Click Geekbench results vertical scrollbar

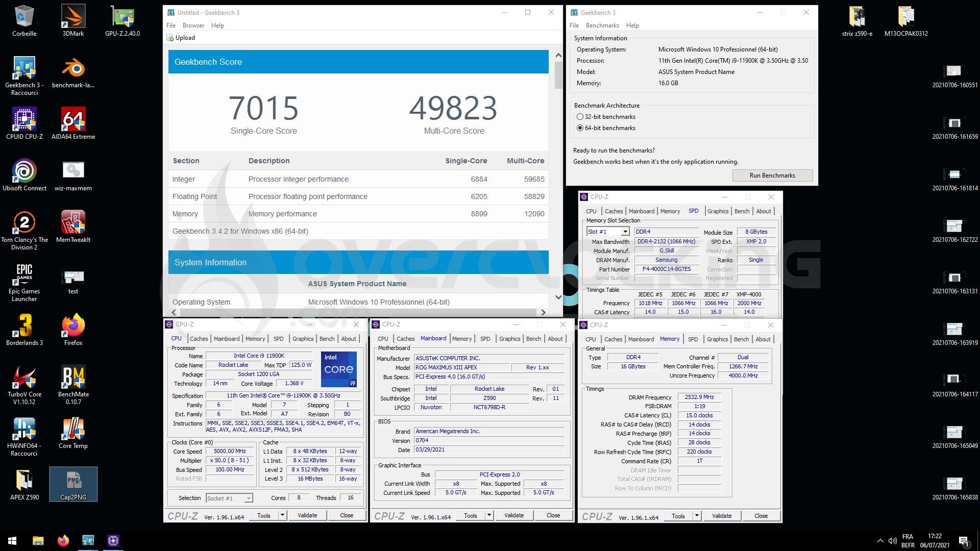tap(558, 75)
